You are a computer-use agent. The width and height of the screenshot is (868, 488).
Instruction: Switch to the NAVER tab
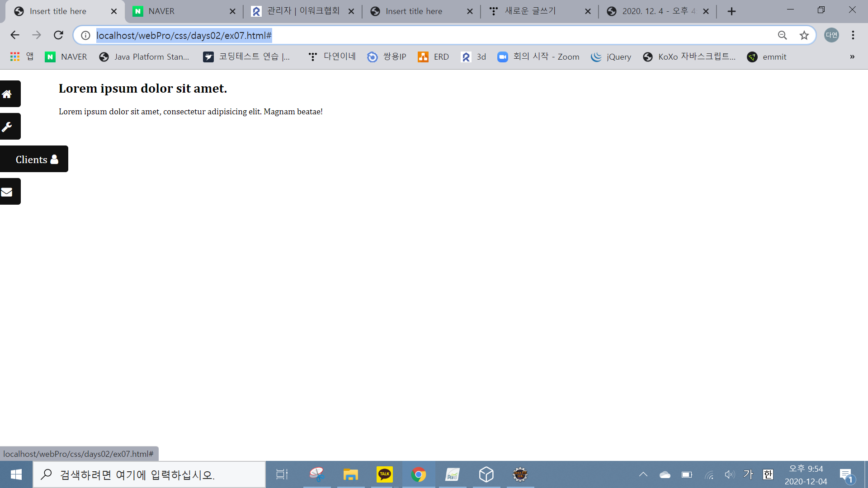(181, 11)
